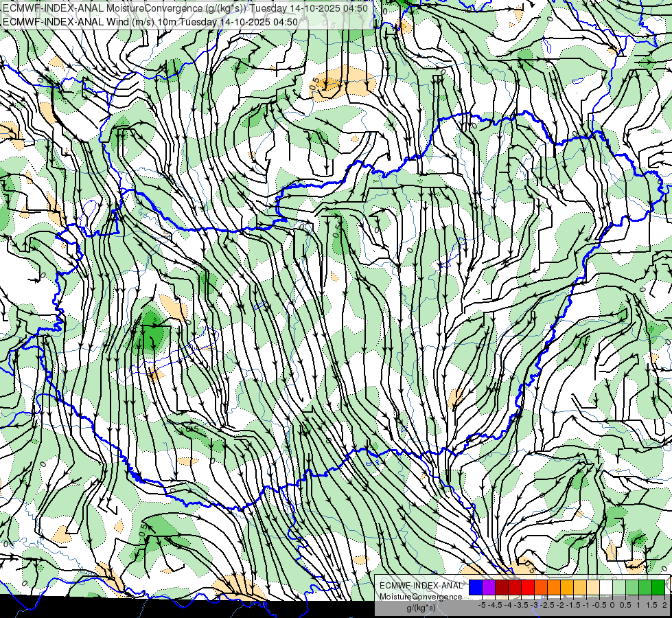
Task: Click the -3.5 legend tick value
Action: [522, 605]
